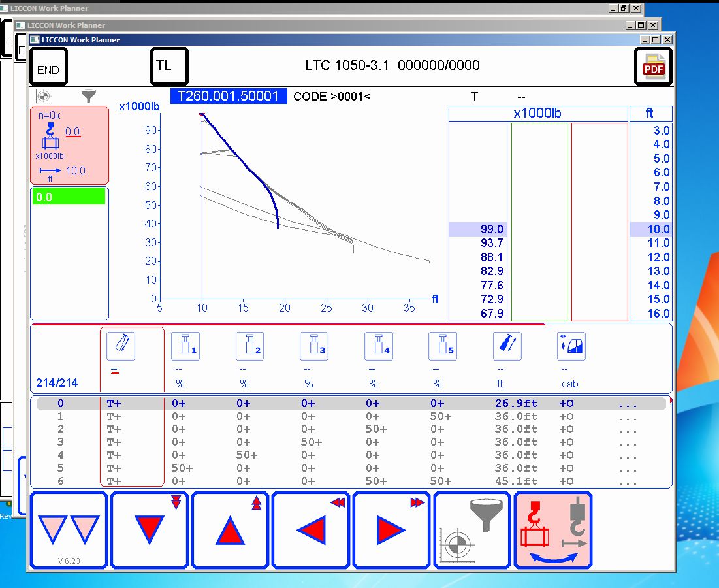The image size is (719, 588).
Task: Select the telescopic section 3 icon
Action: (313, 346)
